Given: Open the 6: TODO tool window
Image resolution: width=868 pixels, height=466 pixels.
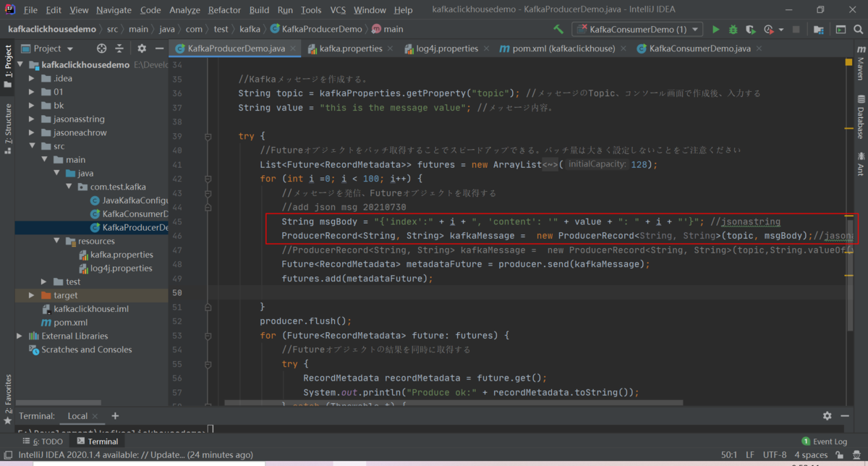Looking at the screenshot, I should (x=43, y=441).
